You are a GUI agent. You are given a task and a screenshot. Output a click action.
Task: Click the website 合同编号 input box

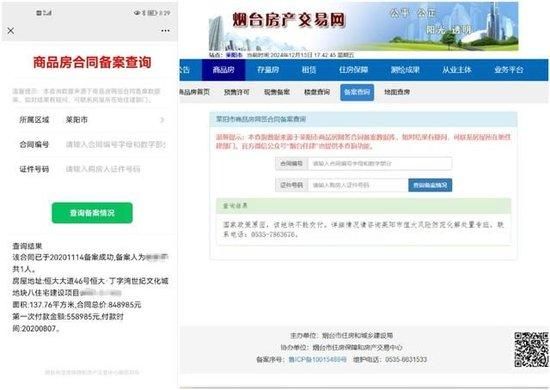point(380,163)
